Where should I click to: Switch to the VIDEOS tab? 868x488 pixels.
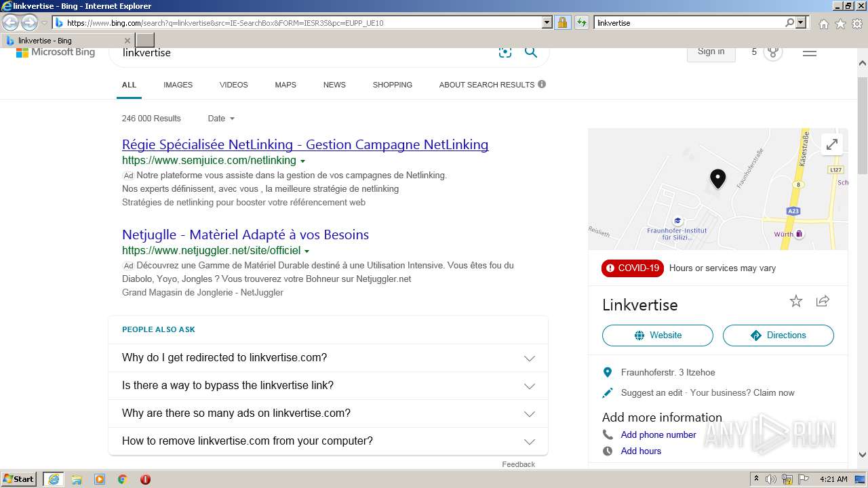(233, 85)
